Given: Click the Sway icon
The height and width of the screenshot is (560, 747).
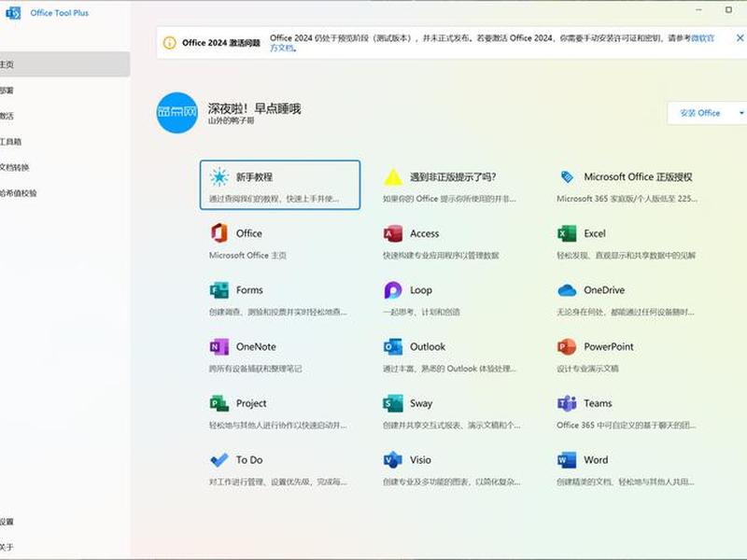Looking at the screenshot, I should 393,403.
